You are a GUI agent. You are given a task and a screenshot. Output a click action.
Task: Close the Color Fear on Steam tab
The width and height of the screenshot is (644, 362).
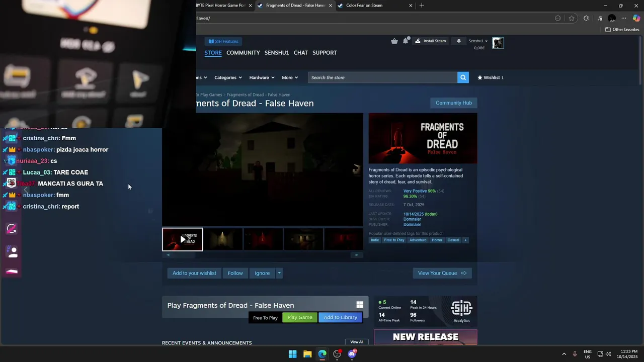411,6
